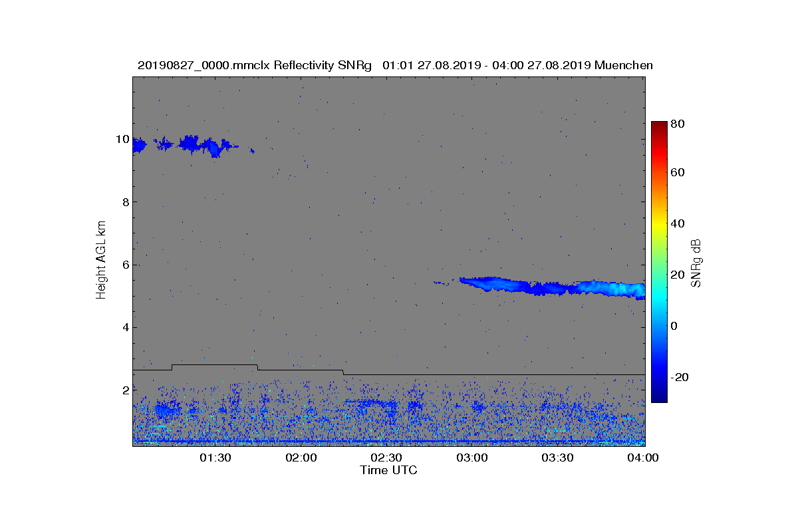798x532 pixels.
Task: Click the height axis label 10
Action: click(122, 140)
